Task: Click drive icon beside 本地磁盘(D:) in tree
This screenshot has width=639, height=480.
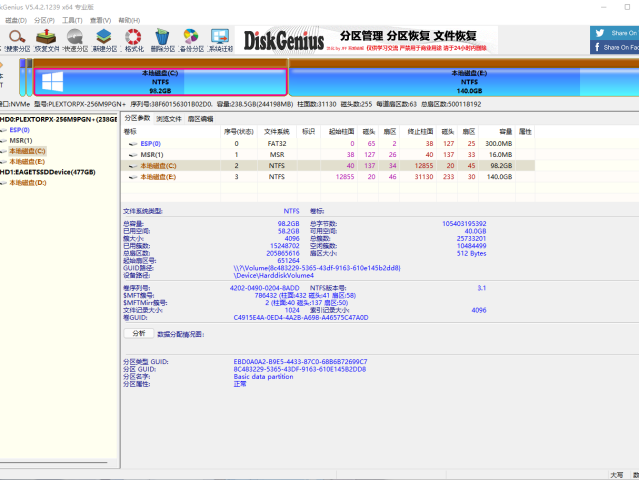Action: (x=4, y=183)
